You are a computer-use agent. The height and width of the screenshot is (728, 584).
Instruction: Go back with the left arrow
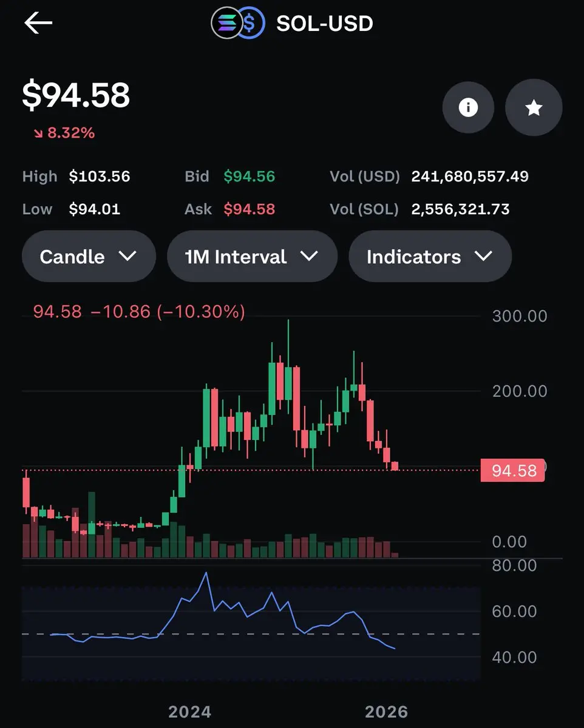click(x=38, y=24)
